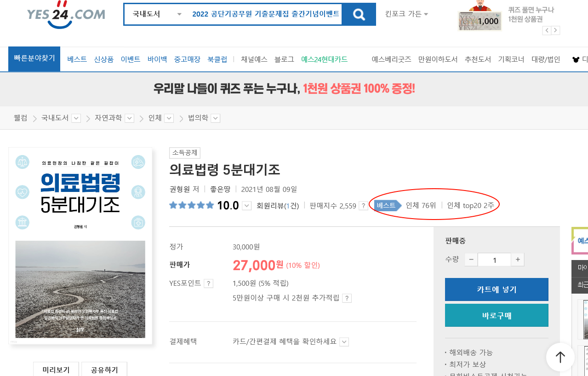Click the 우리말 나들이 퀴즈 banner
Screen dimensions: 588x376
point(285,88)
